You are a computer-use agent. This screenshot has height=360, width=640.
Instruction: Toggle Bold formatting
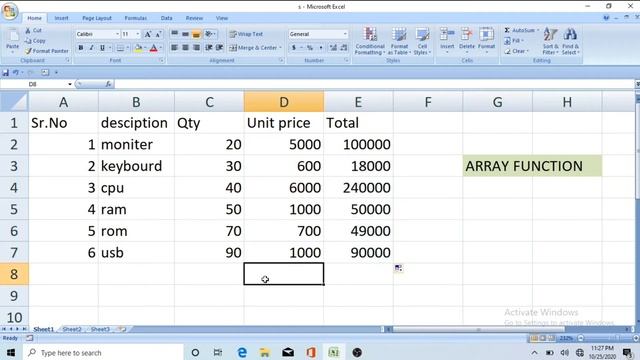(81, 48)
